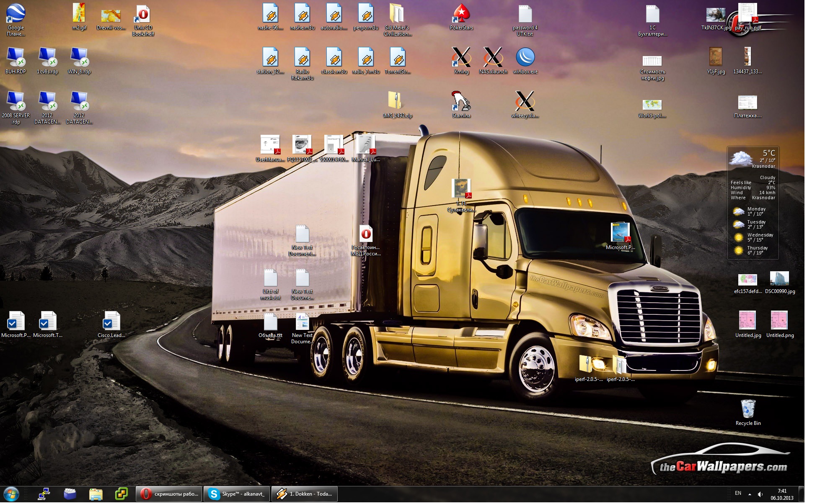838x504 pixels.
Task: Launch the PokerStars shortcut
Action: coord(461,17)
